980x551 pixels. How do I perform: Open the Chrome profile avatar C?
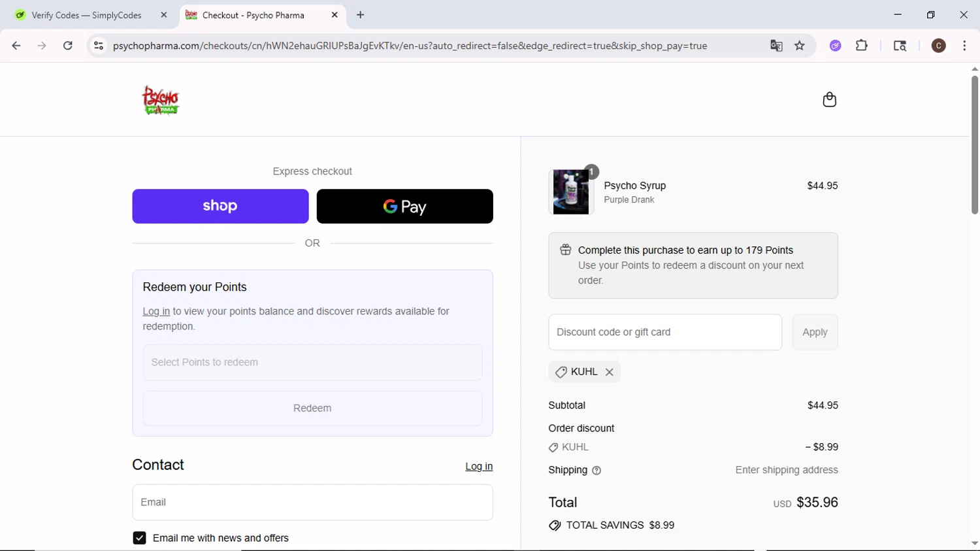click(x=939, y=46)
